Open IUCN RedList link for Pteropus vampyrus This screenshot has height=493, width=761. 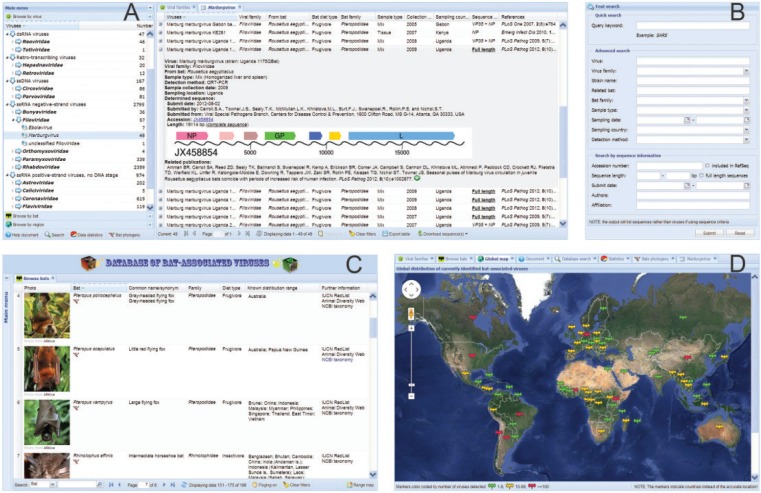[x=334, y=403]
